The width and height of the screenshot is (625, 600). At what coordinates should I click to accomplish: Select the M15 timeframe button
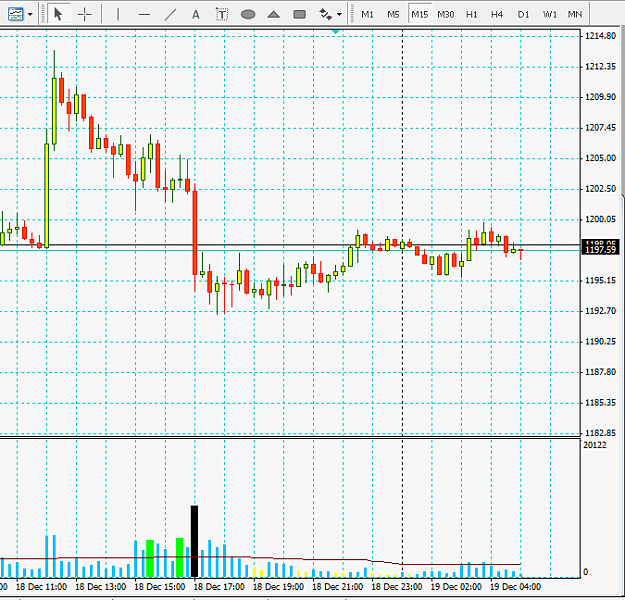pos(420,15)
